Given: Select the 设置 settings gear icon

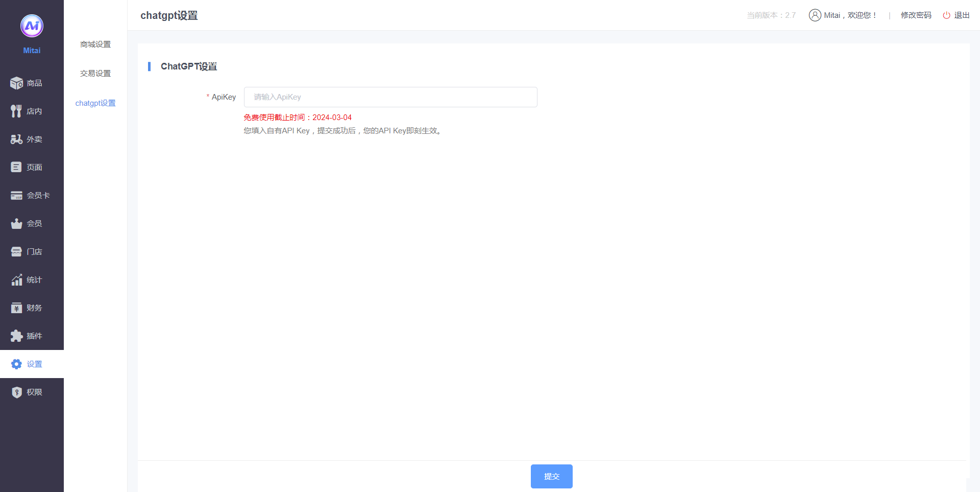Looking at the screenshot, I should (x=16, y=364).
